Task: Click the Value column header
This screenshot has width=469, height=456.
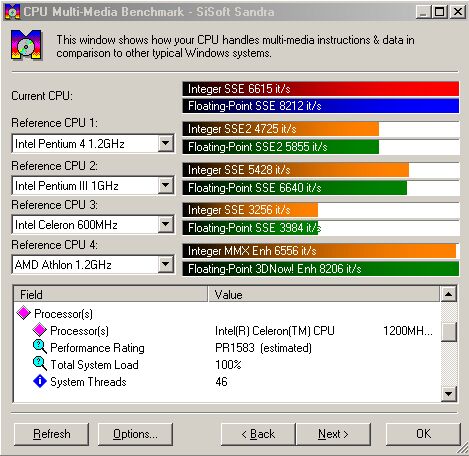Action: [x=324, y=294]
